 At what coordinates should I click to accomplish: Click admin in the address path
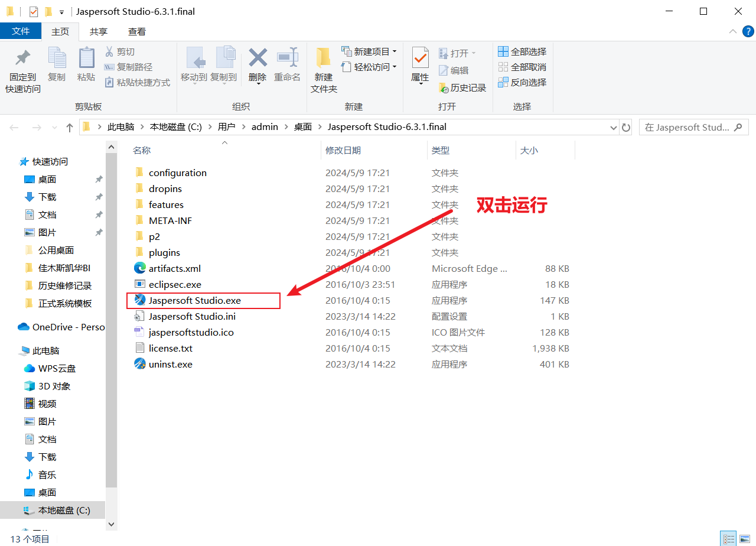coord(265,127)
